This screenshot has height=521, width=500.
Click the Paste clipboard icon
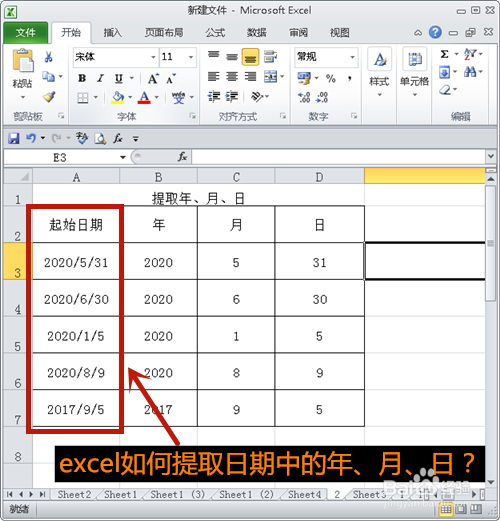[23, 60]
